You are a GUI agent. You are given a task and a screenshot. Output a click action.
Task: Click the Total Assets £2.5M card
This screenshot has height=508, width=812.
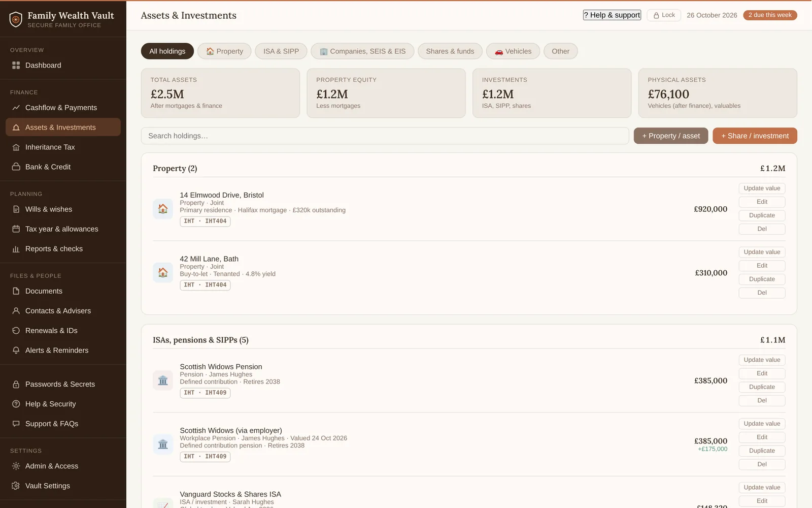pyautogui.click(x=220, y=93)
